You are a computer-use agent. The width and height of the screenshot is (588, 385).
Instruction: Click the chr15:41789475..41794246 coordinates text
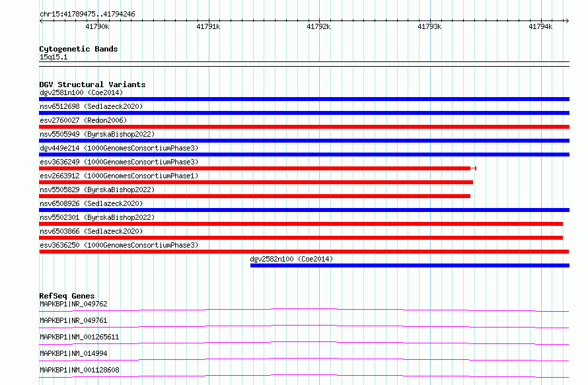pos(87,14)
